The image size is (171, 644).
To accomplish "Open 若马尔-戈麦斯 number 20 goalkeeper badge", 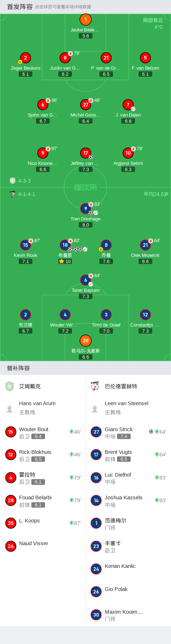I will (86, 341).
